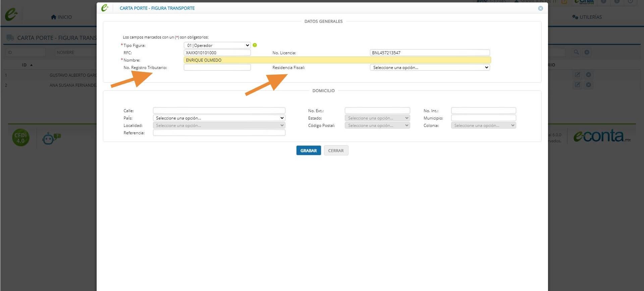Click the No. Licencia input field

tap(430, 53)
